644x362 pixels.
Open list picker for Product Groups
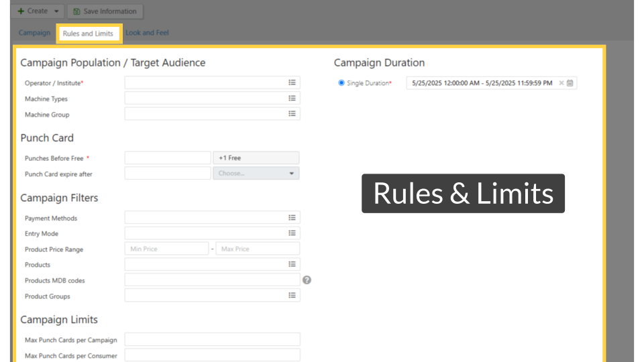(x=292, y=296)
